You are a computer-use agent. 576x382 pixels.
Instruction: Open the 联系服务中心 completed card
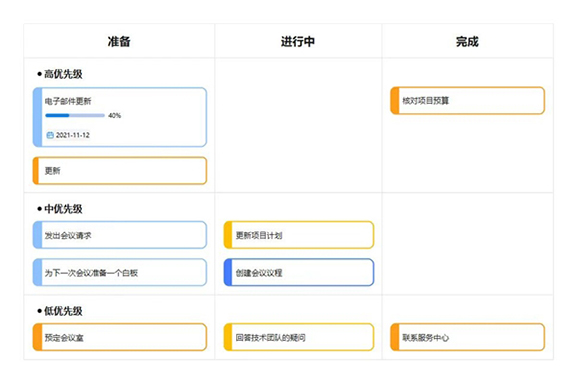pyautogui.click(x=467, y=337)
